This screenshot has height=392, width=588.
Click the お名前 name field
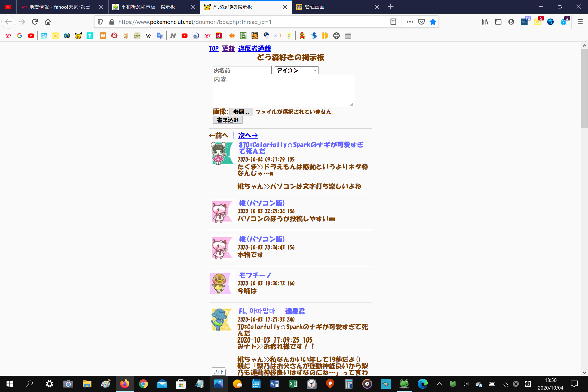pyautogui.click(x=242, y=71)
